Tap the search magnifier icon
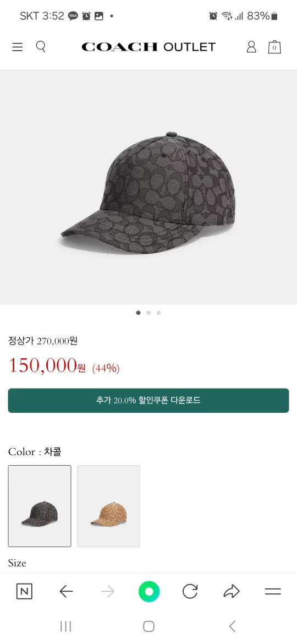297x644 pixels. tap(41, 46)
